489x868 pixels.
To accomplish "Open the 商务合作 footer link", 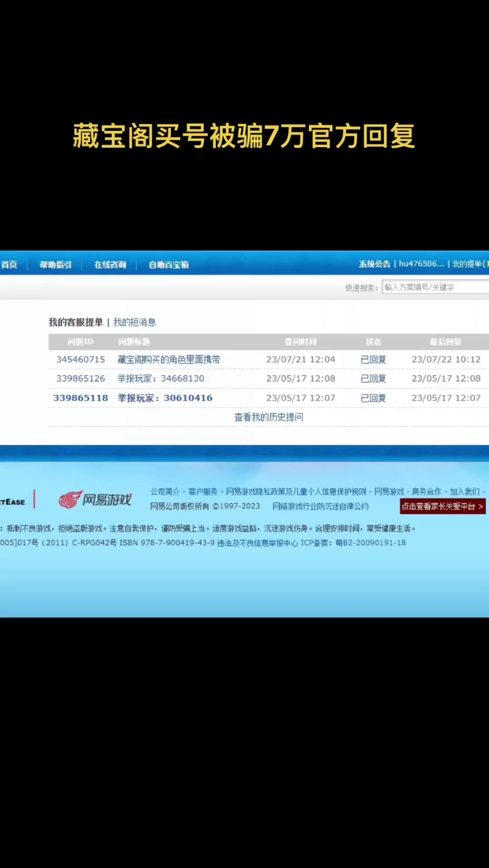I will click(x=426, y=492).
